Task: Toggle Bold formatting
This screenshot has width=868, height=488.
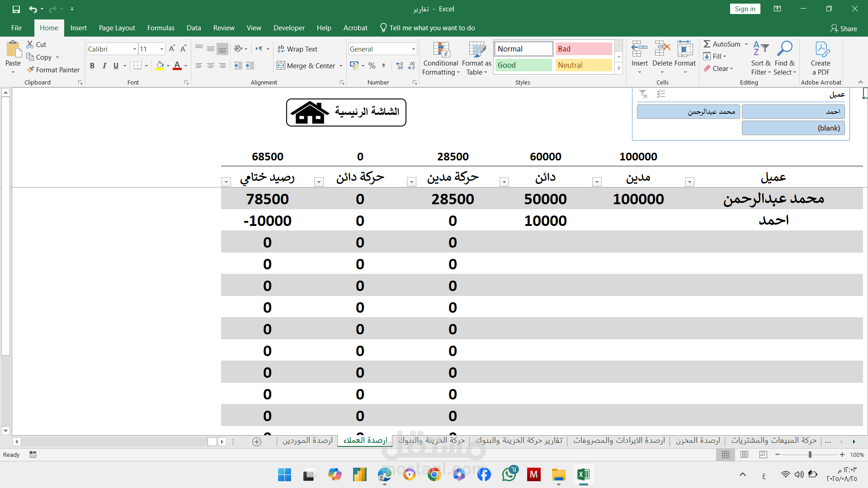Action: (x=92, y=66)
